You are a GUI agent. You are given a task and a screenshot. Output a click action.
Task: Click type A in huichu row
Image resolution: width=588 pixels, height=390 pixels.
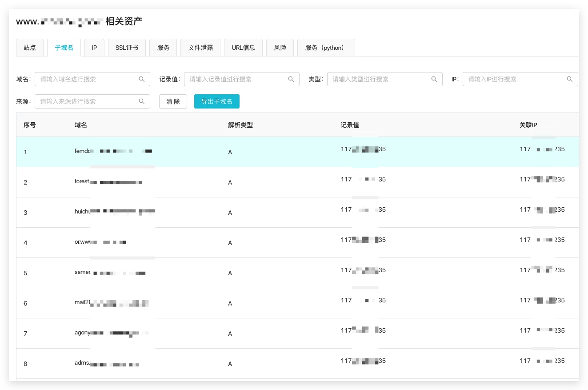point(230,213)
